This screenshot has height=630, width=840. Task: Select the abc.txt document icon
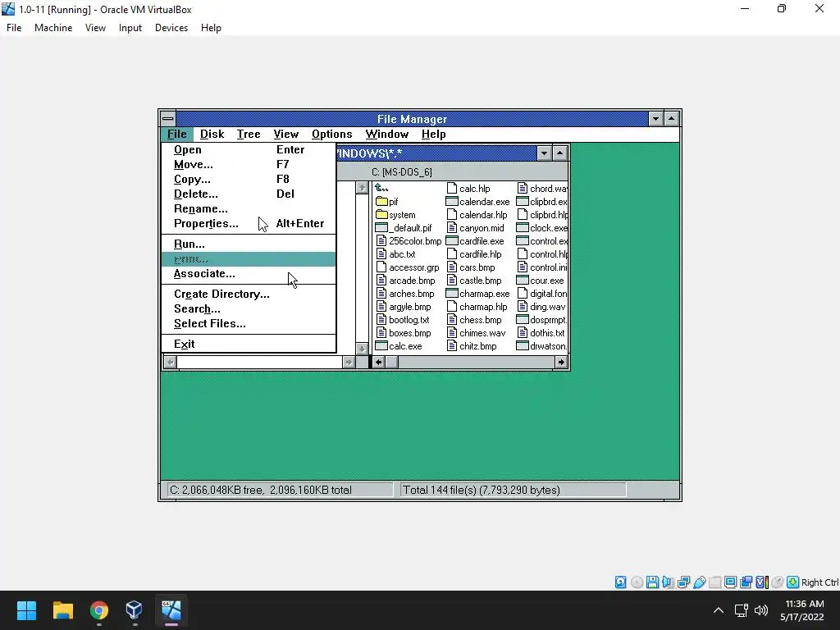[381, 254]
